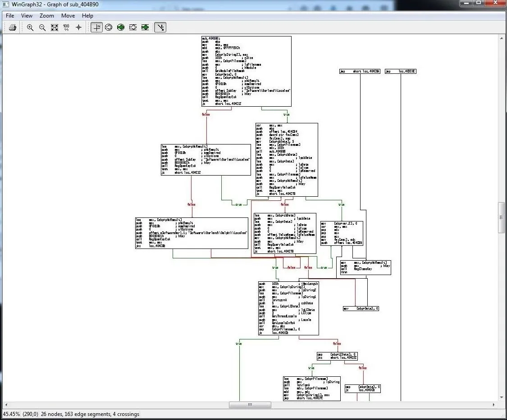This screenshot has width=507, height=420.
Task: Click the sub_404B90 entry node at top
Action: [247, 72]
